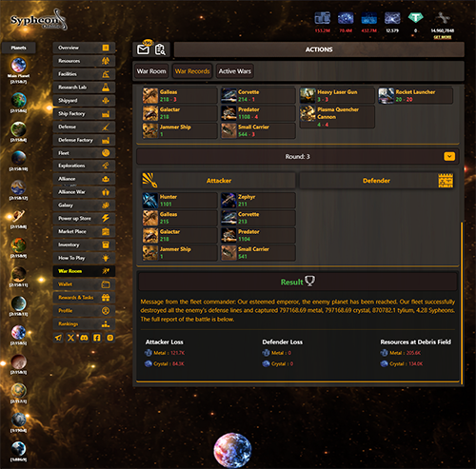Open the X (Twitter) social icon
Screen dimensions: 476x469
[71, 338]
